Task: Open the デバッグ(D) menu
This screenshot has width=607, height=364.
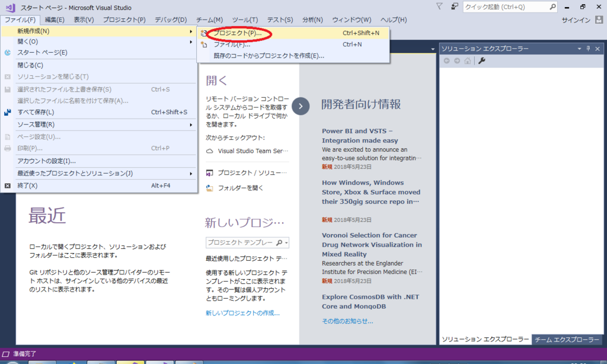Action: click(170, 19)
